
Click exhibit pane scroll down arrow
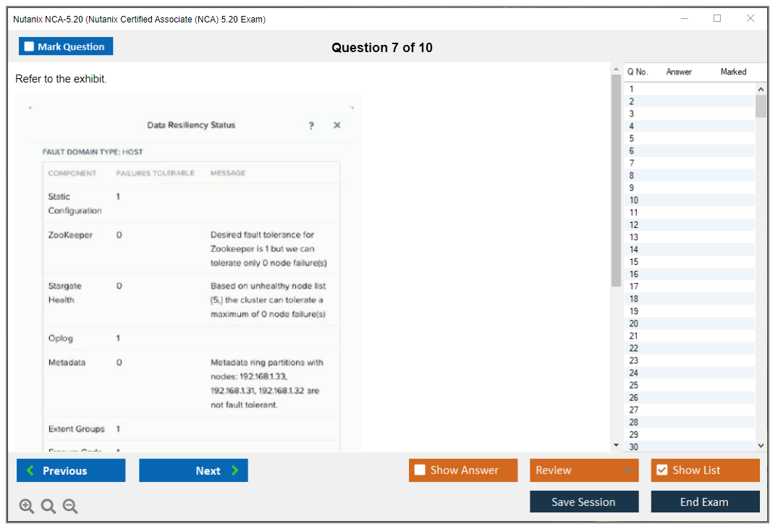coord(616,445)
